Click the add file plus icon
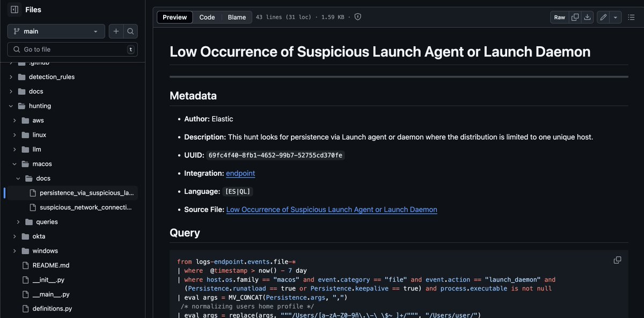This screenshot has width=644, height=318. click(x=115, y=31)
